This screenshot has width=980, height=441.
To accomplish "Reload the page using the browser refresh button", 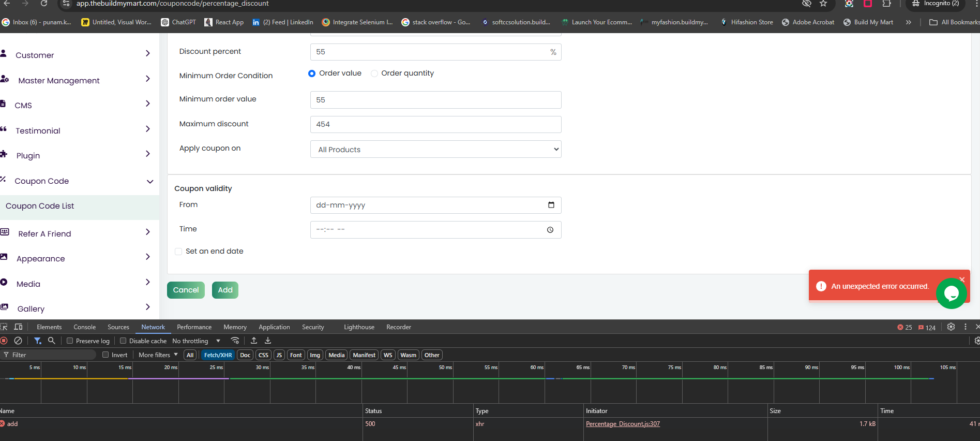I will [44, 4].
